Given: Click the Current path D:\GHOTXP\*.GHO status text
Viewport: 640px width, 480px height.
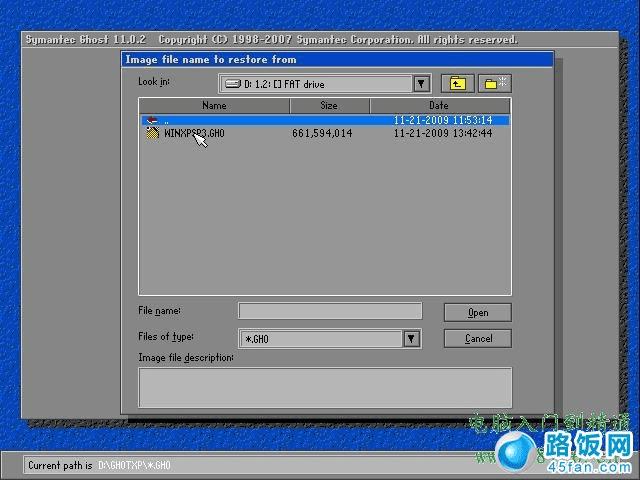Looking at the screenshot, I should [x=99, y=465].
